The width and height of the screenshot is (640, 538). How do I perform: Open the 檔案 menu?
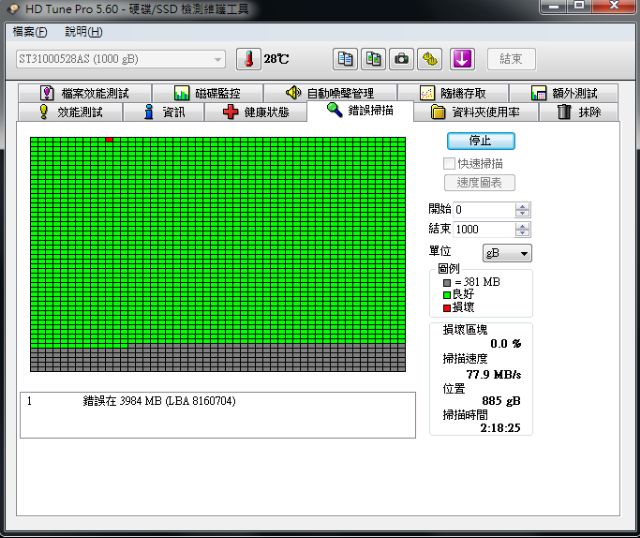click(30, 31)
